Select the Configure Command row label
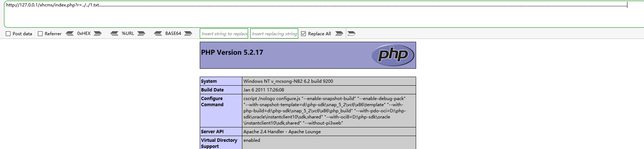 (x=221, y=110)
